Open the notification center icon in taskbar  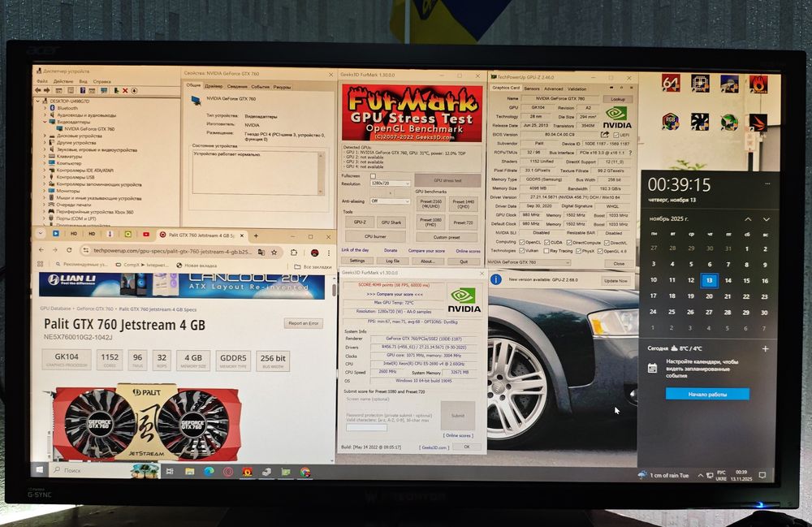pyautogui.click(x=762, y=475)
